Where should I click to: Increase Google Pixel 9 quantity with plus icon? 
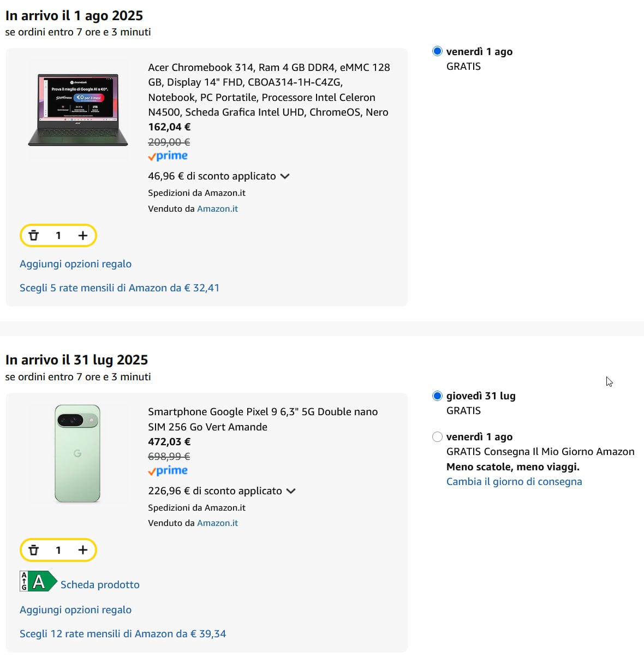coord(82,550)
